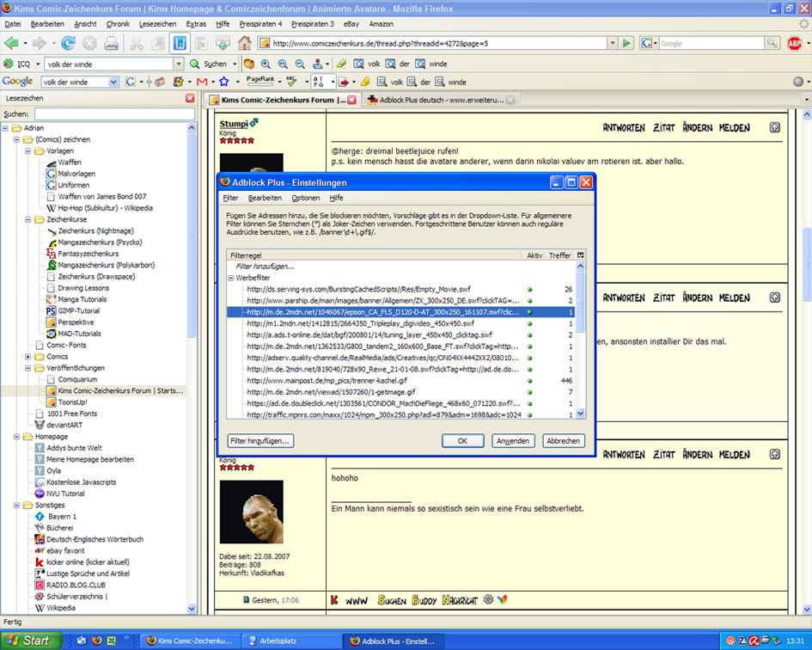Click the ICQ flower icon in the toolbar
The height and width of the screenshot is (650, 812).
[x=9, y=64]
